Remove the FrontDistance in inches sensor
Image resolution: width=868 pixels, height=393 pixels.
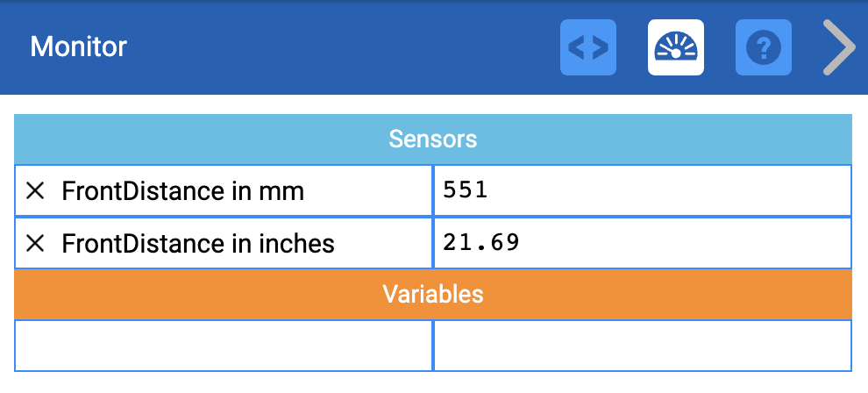click(x=35, y=243)
